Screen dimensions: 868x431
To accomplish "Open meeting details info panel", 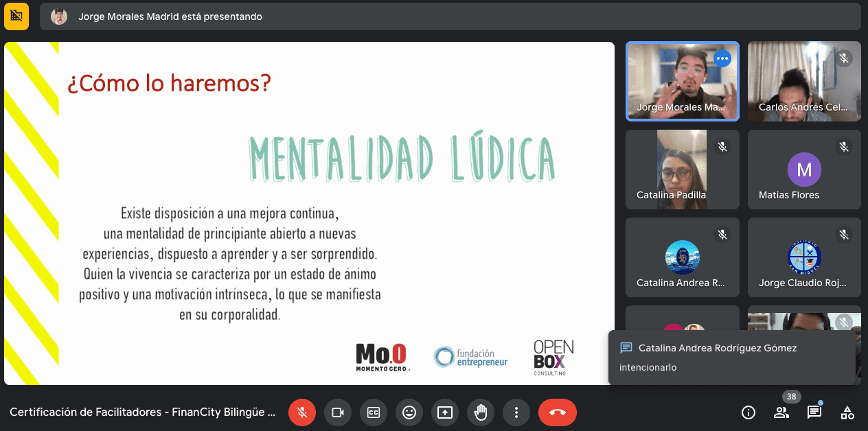I will (x=749, y=412).
